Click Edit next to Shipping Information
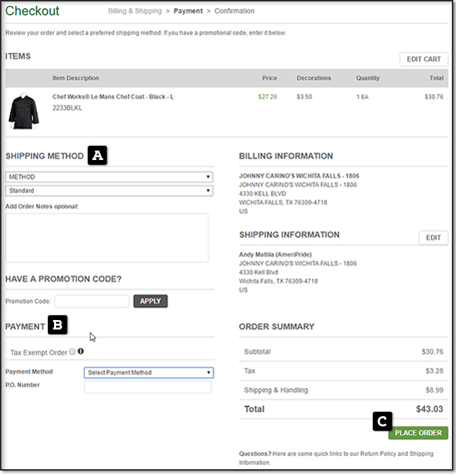This screenshot has width=456, height=476. (433, 238)
